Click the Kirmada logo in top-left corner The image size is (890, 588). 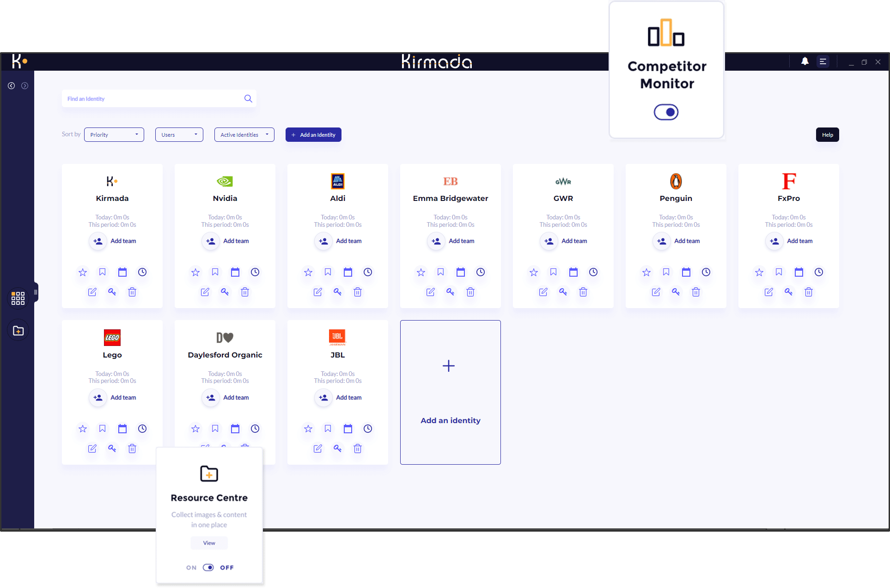tap(20, 61)
